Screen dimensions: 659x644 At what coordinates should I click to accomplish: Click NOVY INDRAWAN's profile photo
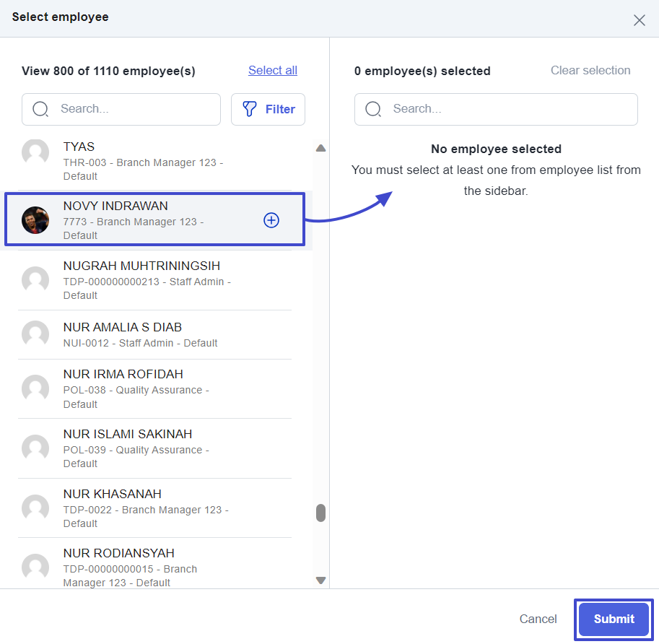click(x=35, y=220)
